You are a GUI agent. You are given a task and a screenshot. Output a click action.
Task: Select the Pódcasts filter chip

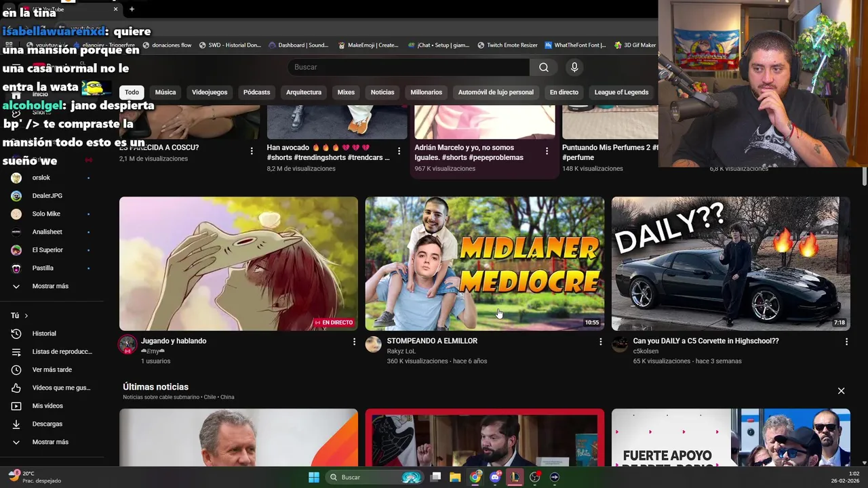(x=256, y=92)
